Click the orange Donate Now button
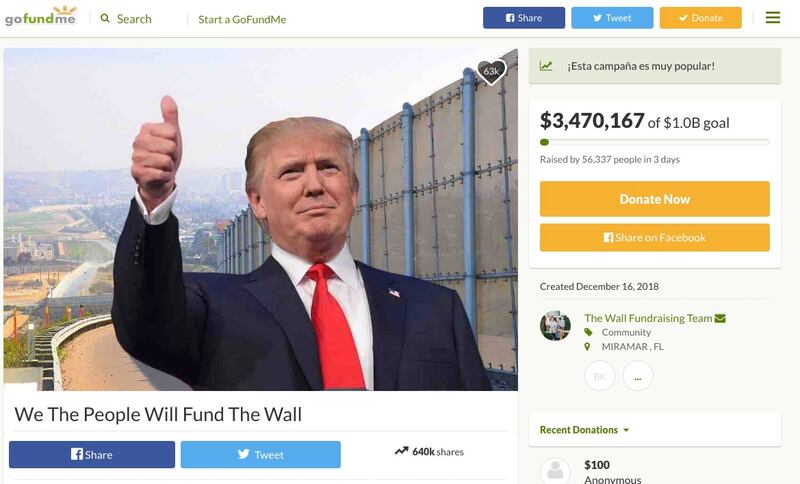 (655, 199)
